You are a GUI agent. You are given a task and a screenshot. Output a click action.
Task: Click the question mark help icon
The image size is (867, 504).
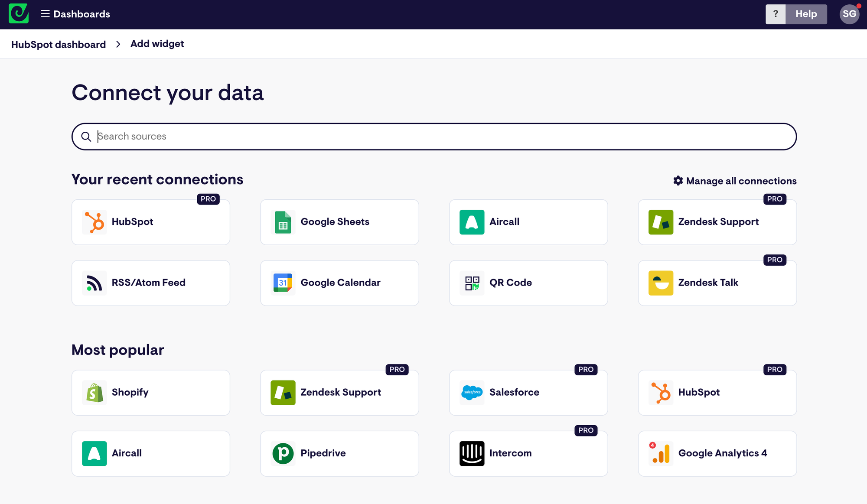[x=776, y=14]
